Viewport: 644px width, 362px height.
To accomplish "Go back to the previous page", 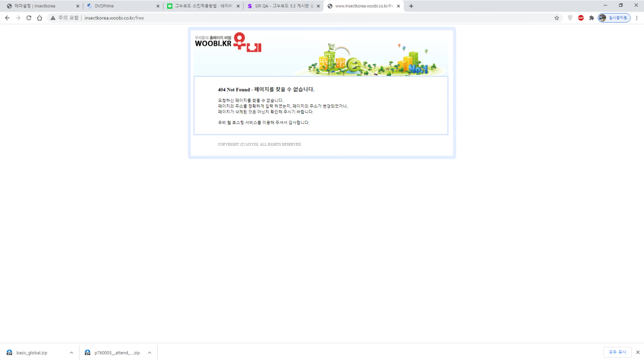I will pyautogui.click(x=7, y=18).
